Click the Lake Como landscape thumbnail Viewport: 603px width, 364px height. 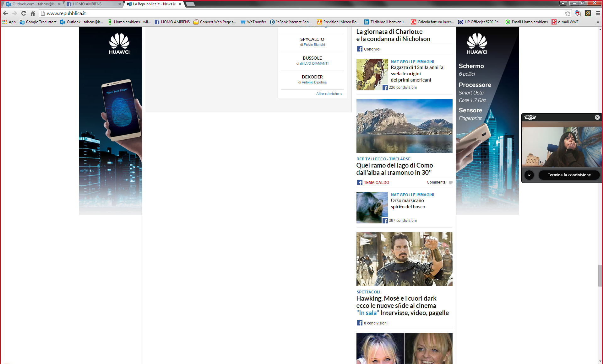pyautogui.click(x=404, y=126)
